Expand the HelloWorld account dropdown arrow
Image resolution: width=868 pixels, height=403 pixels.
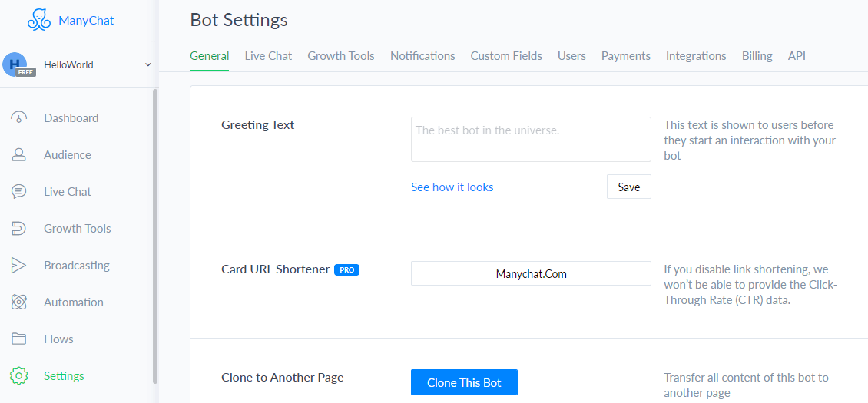pyautogui.click(x=147, y=64)
